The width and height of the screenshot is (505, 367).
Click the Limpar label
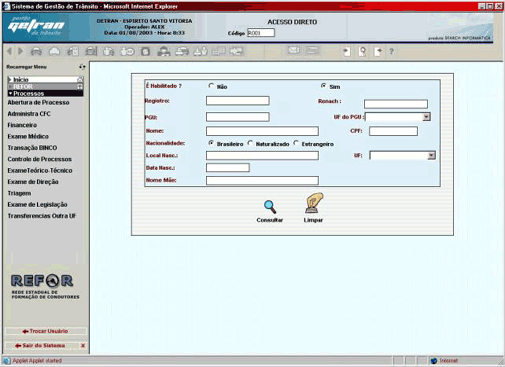313,220
